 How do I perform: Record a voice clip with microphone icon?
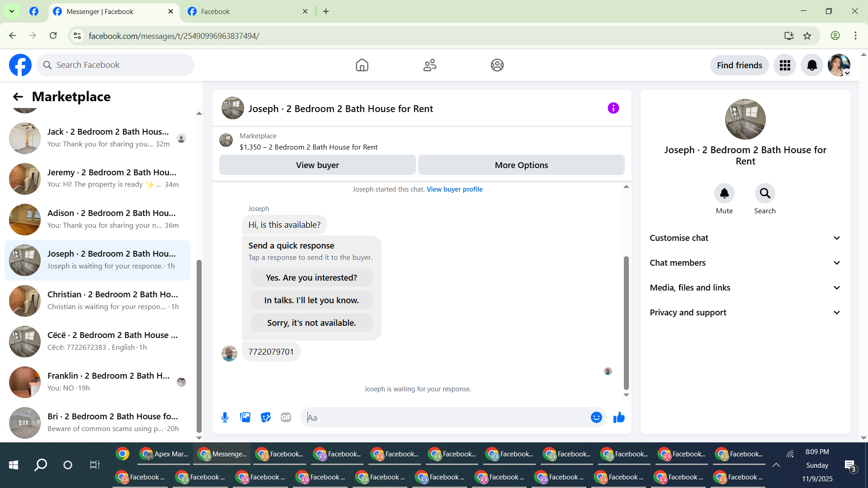(225, 418)
